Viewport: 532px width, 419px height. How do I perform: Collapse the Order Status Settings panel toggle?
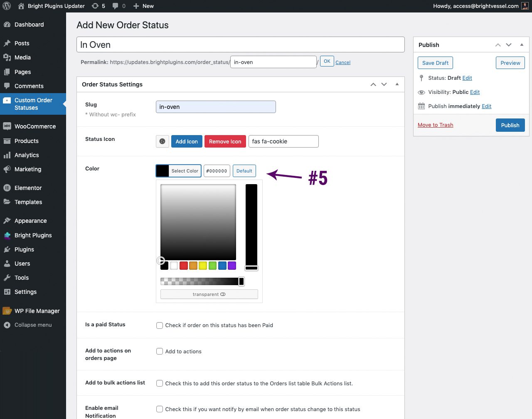(x=397, y=84)
